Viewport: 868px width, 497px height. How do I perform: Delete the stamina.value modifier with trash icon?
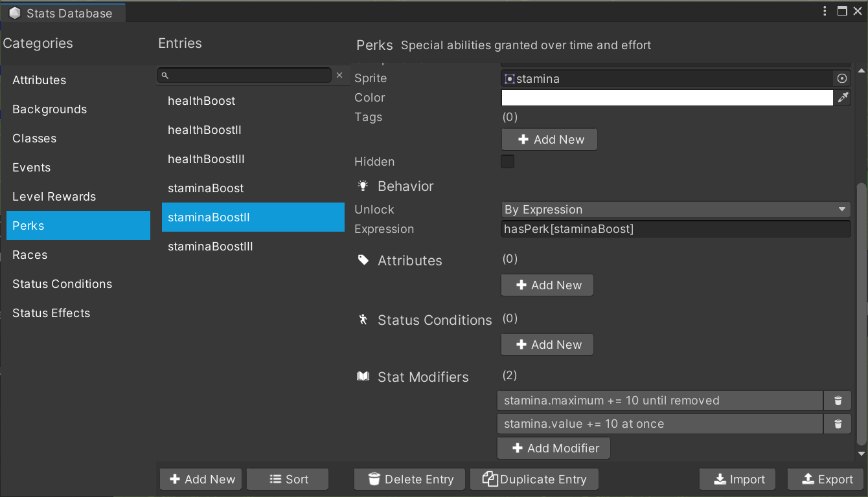coord(838,424)
